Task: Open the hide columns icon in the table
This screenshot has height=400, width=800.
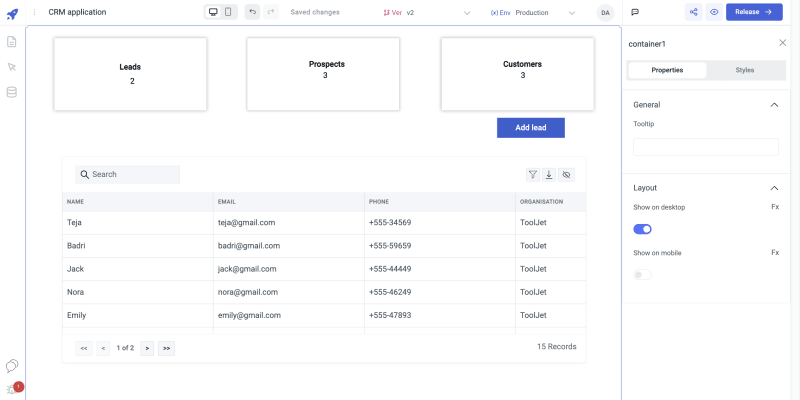Action: [x=566, y=175]
